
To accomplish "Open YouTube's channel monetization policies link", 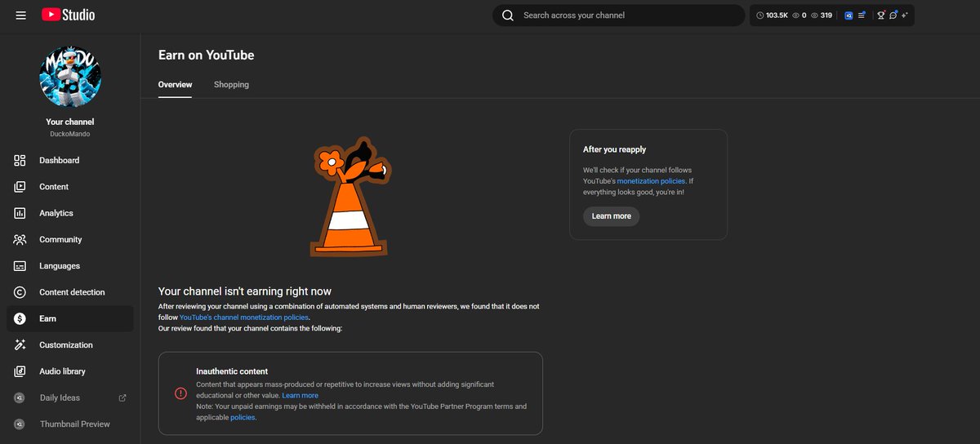I will click(244, 317).
